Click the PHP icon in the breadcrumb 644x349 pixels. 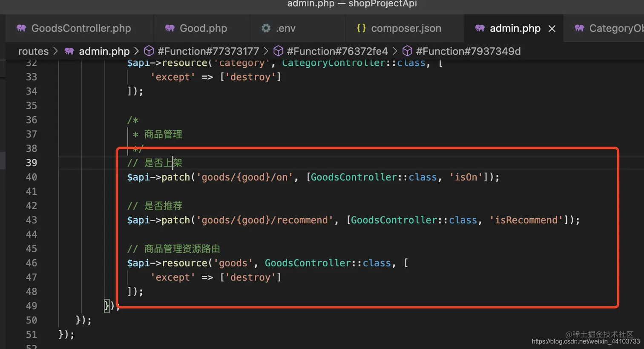(69, 51)
